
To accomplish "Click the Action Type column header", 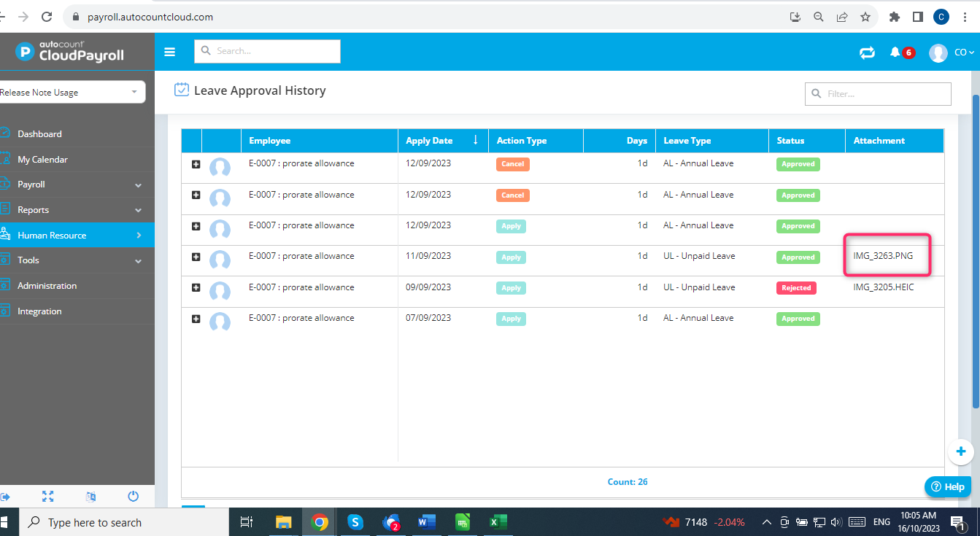I will [x=536, y=141].
